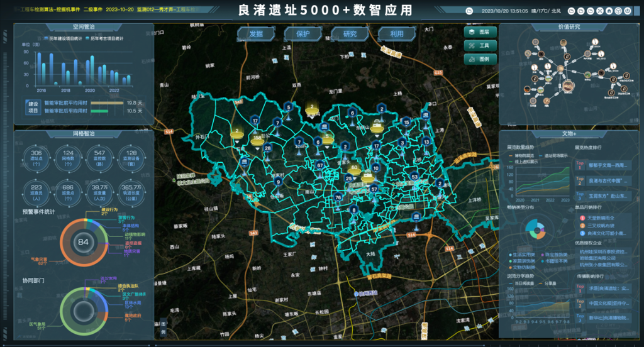Click the fullscreen expand icon in top bar
Screen dimensions: 644x347
pyautogui.click(x=599, y=11)
